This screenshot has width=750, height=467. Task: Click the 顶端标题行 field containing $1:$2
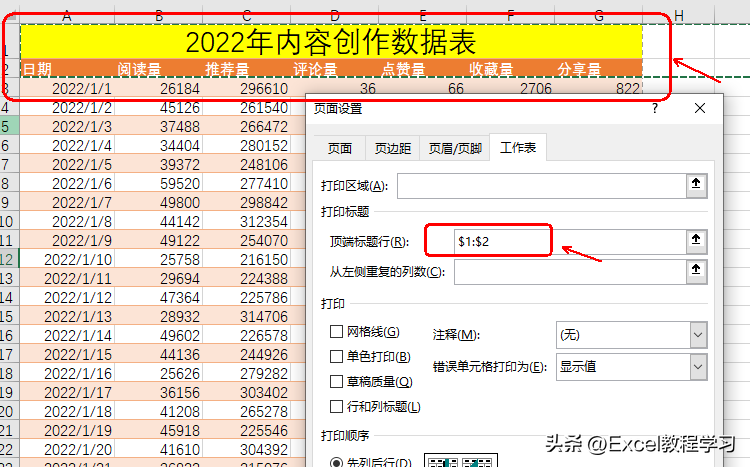click(x=571, y=241)
